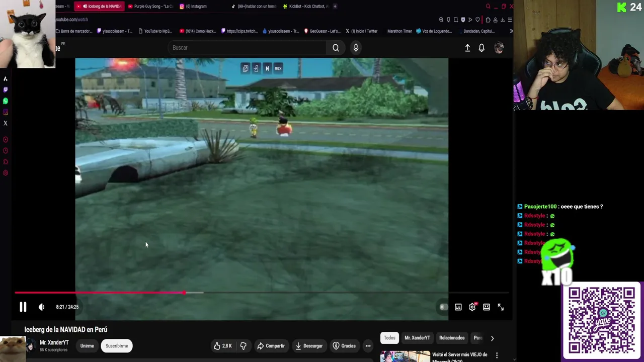Open the clips.twitch bookmark
The height and width of the screenshot is (362, 644).
[239, 31]
